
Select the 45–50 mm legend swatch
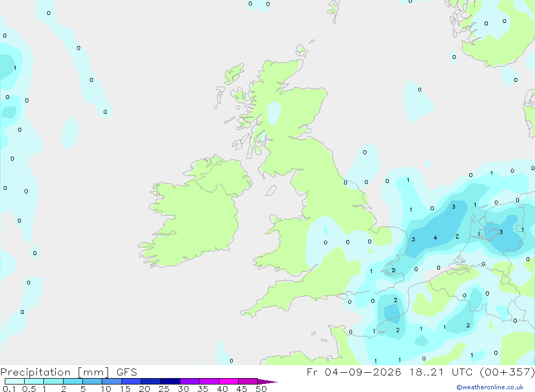[248, 381]
